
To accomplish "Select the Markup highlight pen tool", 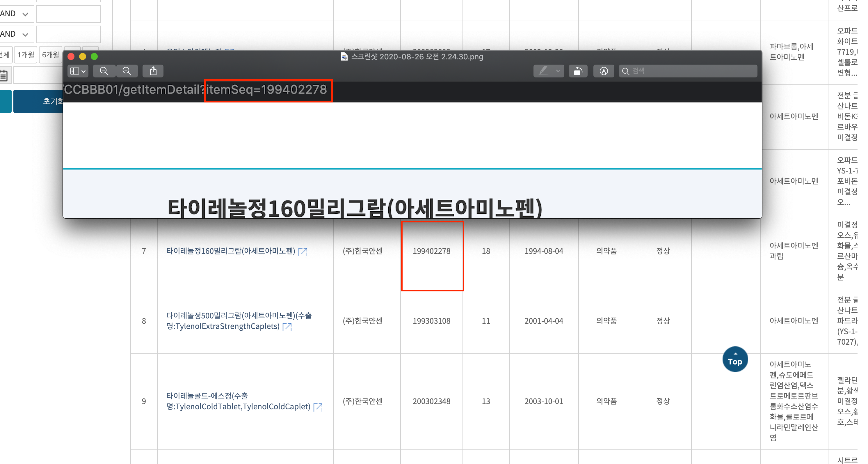I will pyautogui.click(x=543, y=71).
